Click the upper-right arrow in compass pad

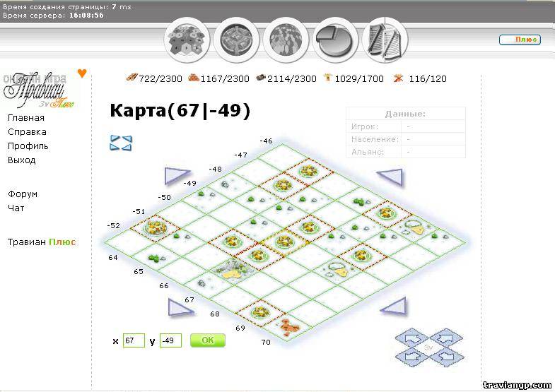tap(446, 338)
